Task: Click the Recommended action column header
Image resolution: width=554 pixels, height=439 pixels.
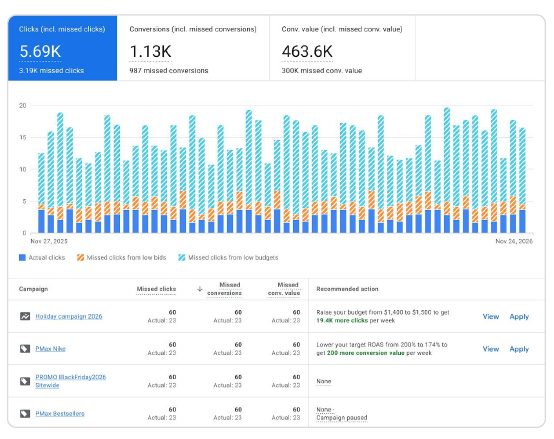Action: pos(347,289)
